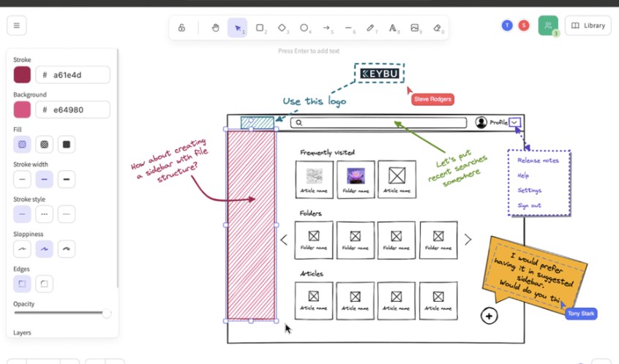Select the Text tool

[x=393, y=28]
